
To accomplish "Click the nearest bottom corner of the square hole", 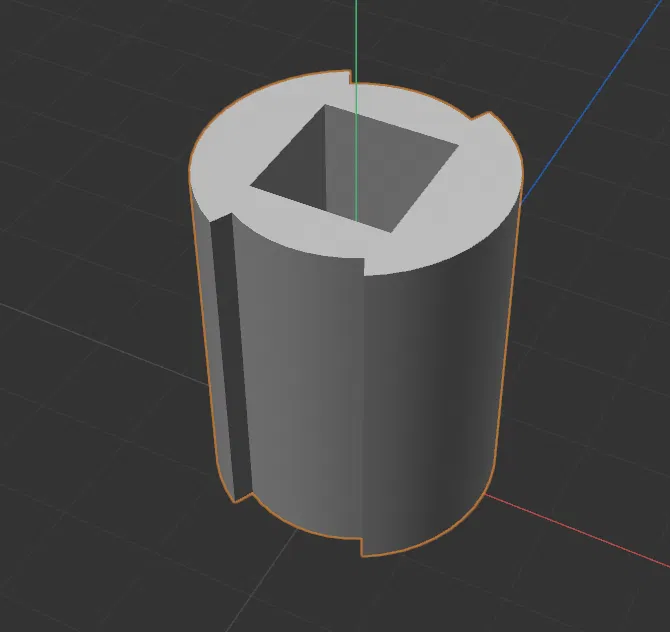I will pos(391,232).
